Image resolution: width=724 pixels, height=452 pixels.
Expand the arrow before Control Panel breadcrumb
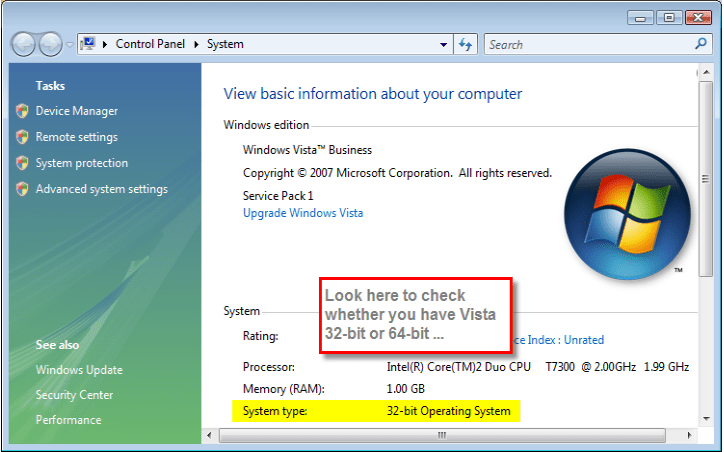pos(105,44)
